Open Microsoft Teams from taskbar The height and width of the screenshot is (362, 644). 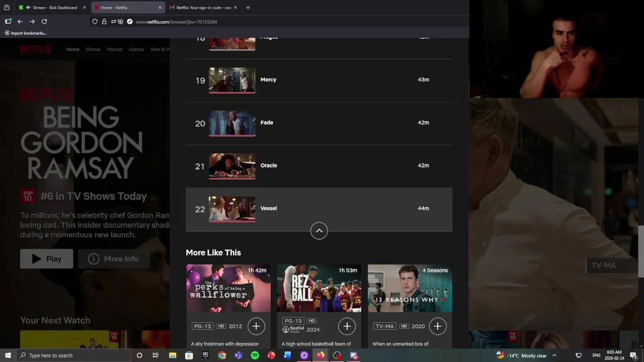(x=238, y=355)
